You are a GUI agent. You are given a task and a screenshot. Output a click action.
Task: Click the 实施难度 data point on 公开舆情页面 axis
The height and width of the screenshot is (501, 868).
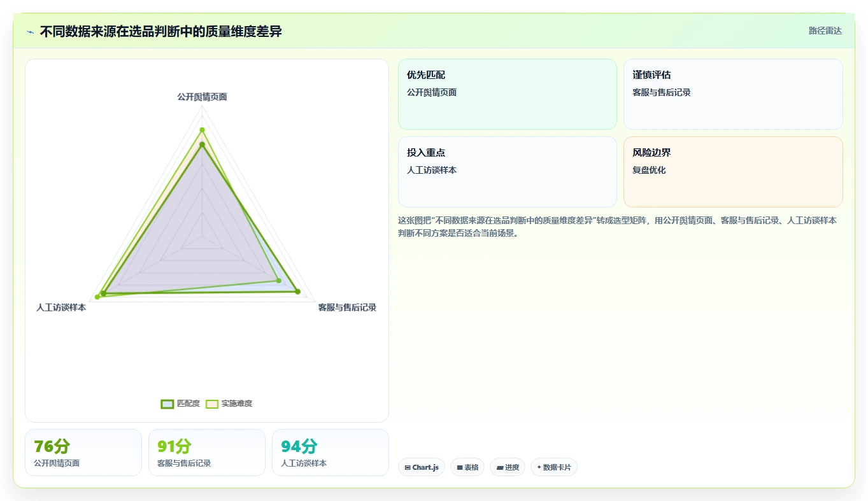(202, 130)
